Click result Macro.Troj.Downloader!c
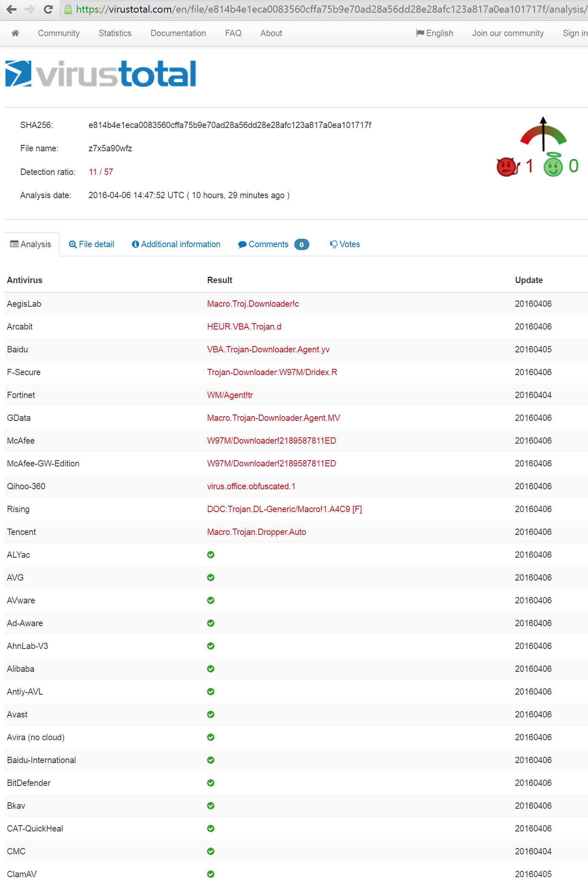The width and height of the screenshot is (588, 878). [253, 304]
